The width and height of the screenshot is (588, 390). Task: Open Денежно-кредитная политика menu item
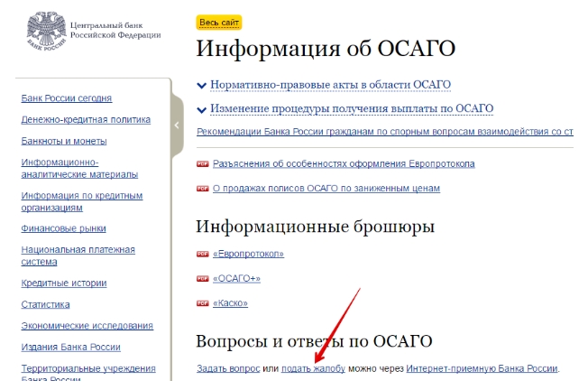pyautogui.click(x=86, y=119)
